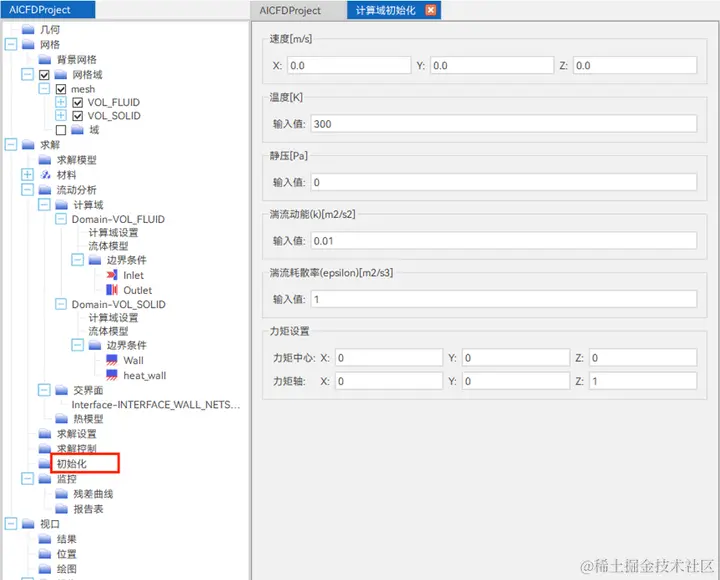Image resolution: width=720 pixels, height=580 pixels.
Task: Toggle the VOL_SOLID checkbox
Action: (78, 116)
